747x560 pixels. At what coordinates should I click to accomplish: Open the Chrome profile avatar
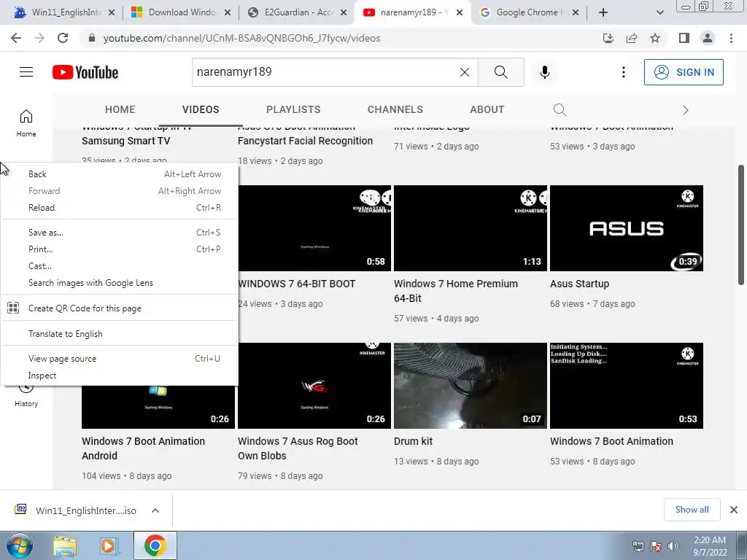pos(708,38)
